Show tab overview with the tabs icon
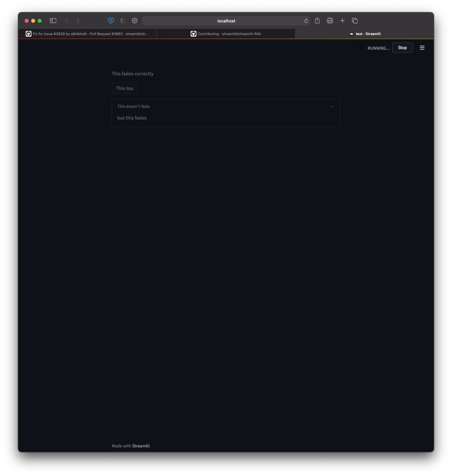 pos(355,20)
